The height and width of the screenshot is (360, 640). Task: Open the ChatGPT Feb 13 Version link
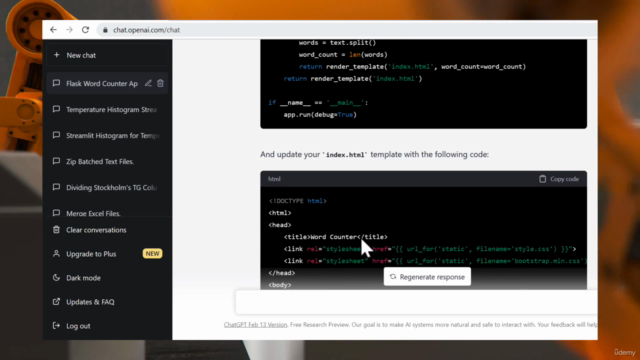256,325
